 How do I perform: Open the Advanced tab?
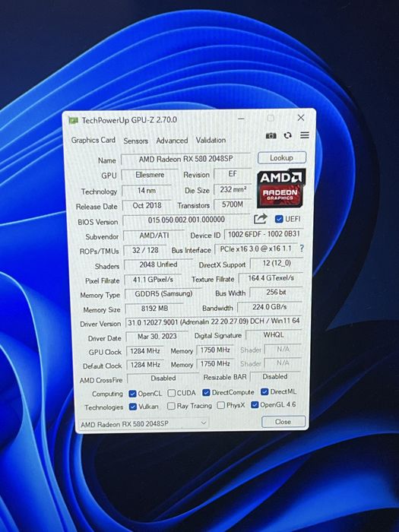pyautogui.click(x=172, y=141)
